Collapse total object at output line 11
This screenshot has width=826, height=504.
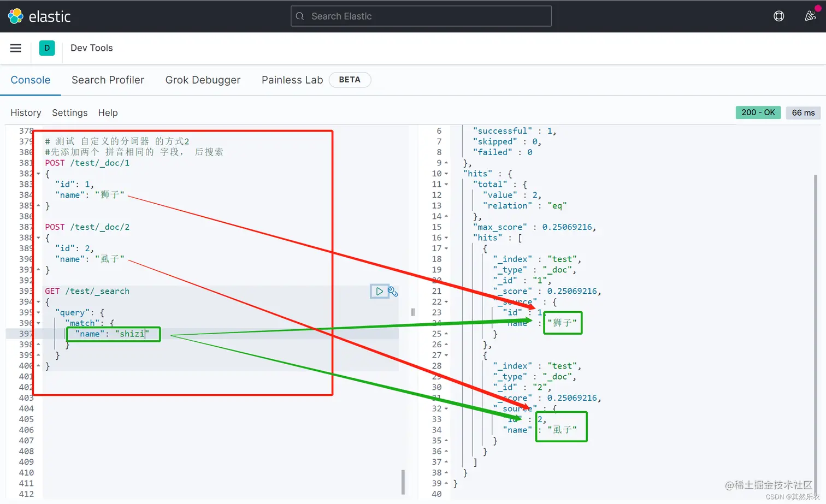click(x=446, y=185)
